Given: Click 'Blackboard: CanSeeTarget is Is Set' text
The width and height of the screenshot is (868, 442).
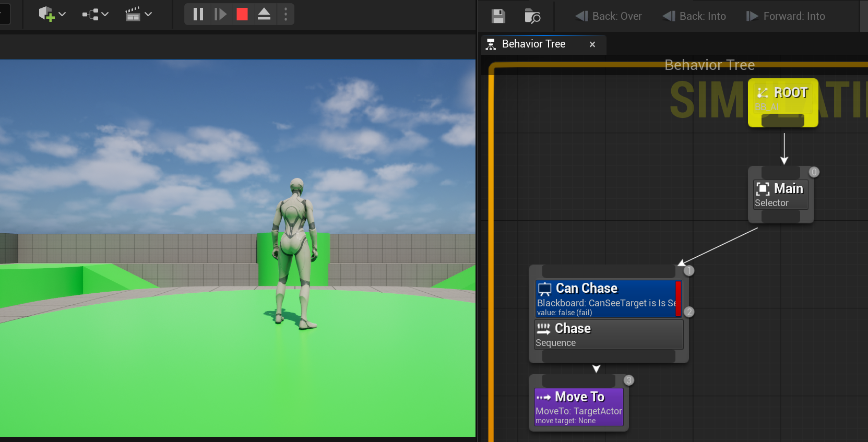Looking at the screenshot, I should tap(607, 303).
